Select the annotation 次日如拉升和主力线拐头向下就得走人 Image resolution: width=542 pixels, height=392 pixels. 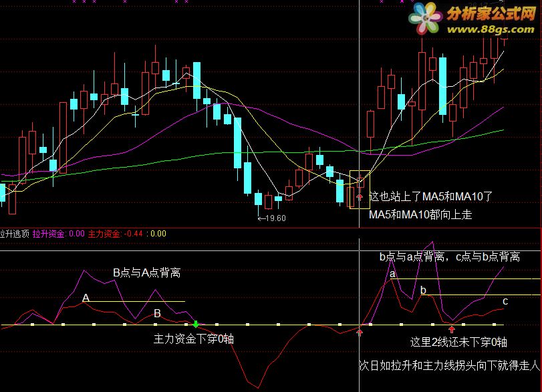pyautogui.click(x=449, y=365)
